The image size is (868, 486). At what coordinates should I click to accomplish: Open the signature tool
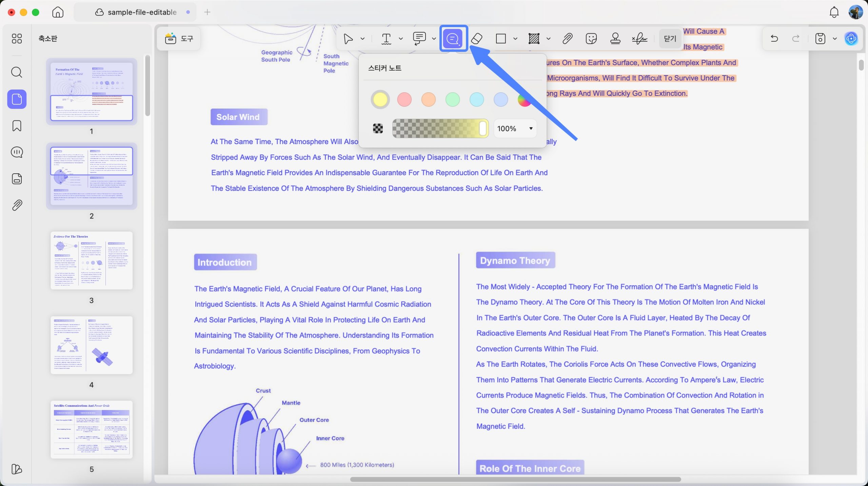[x=639, y=39]
